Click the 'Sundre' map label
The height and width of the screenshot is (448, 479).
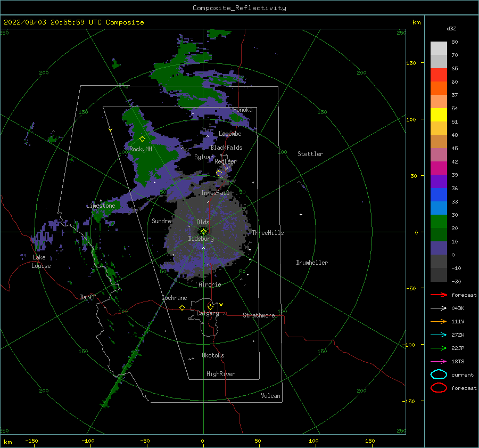click(161, 221)
